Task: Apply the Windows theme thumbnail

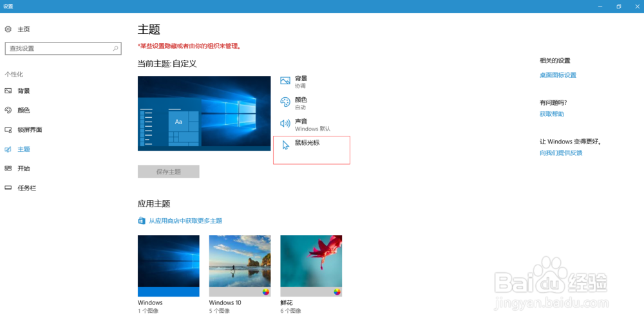Action: coord(168,266)
